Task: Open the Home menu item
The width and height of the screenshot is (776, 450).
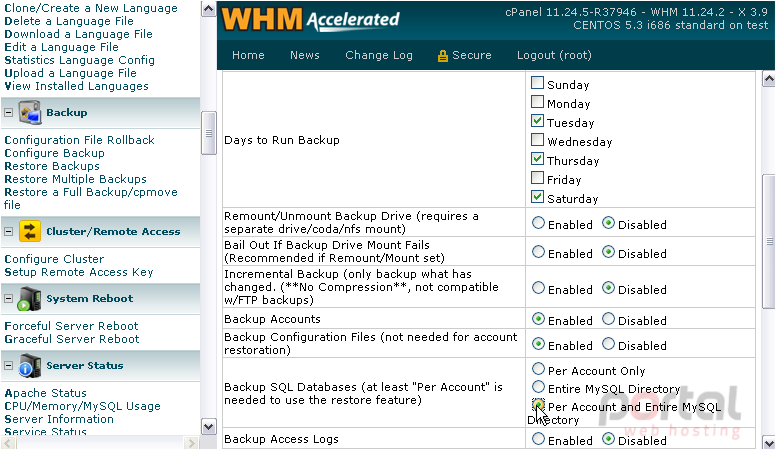Action: [x=248, y=55]
